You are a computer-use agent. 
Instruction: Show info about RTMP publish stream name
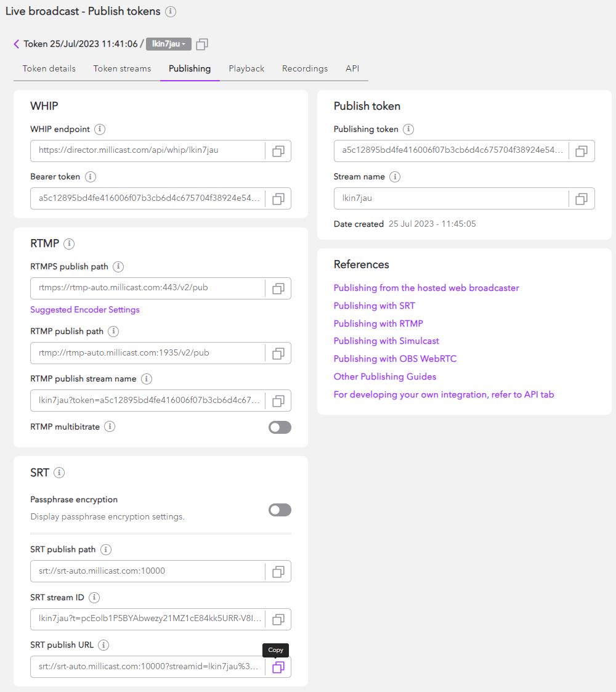pos(146,378)
